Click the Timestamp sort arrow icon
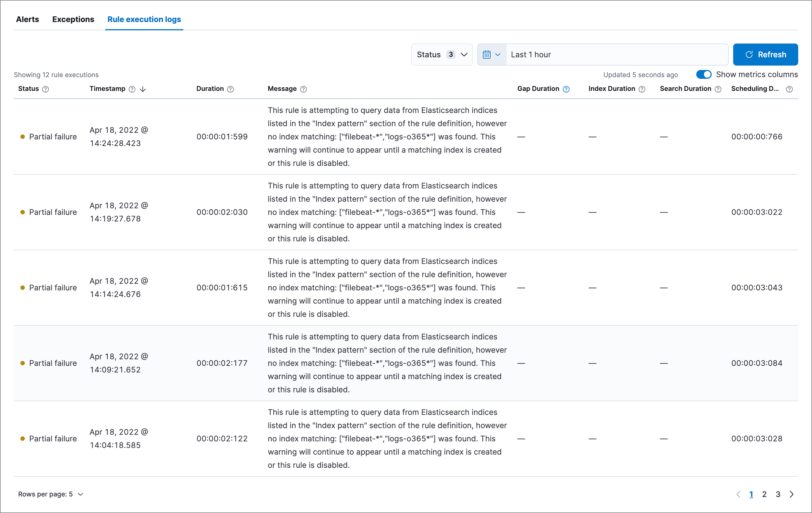This screenshot has height=513, width=812. 143,89
